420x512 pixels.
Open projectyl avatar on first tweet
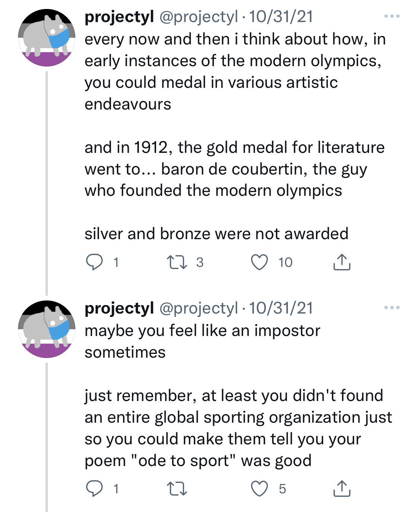click(47, 38)
